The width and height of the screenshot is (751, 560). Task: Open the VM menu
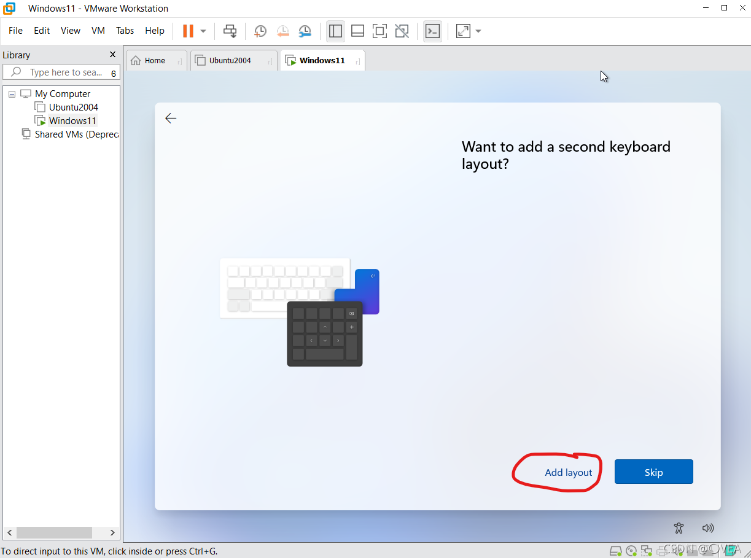pos(98,31)
